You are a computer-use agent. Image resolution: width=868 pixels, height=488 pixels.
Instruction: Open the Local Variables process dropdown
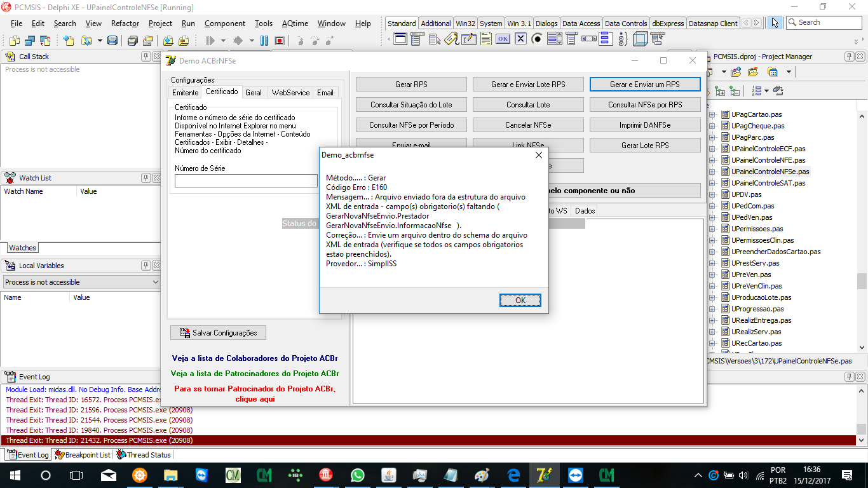click(156, 282)
